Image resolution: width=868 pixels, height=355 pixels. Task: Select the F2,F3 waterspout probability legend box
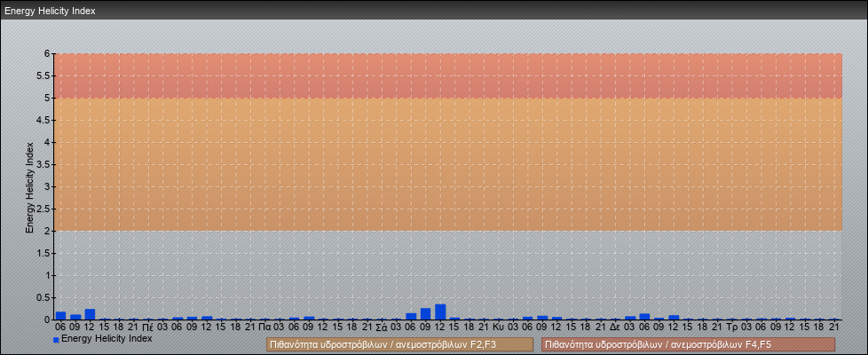[399, 344]
